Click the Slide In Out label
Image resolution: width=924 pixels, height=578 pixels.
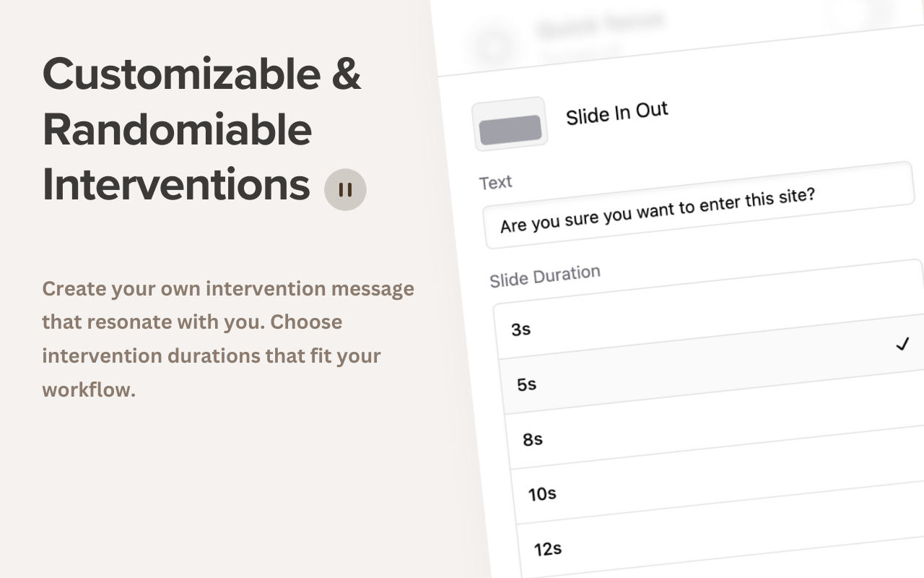[x=617, y=113]
